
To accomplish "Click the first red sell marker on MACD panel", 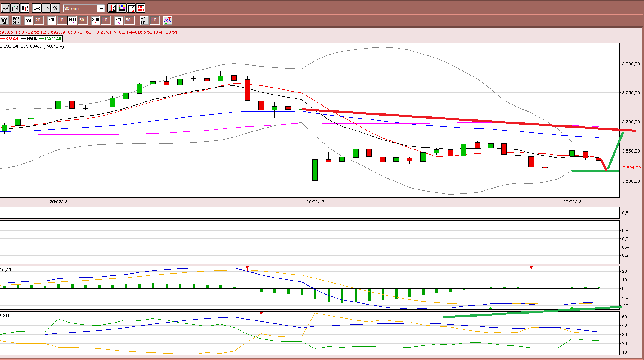I will coord(247,268).
